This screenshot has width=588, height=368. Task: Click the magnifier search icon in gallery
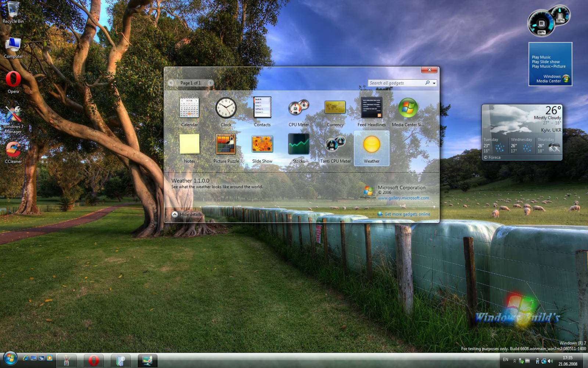pyautogui.click(x=427, y=83)
